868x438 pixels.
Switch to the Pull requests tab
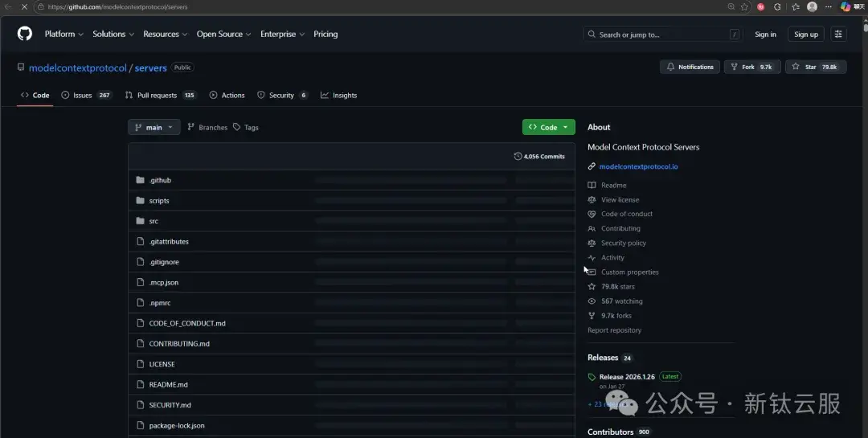pyautogui.click(x=160, y=96)
